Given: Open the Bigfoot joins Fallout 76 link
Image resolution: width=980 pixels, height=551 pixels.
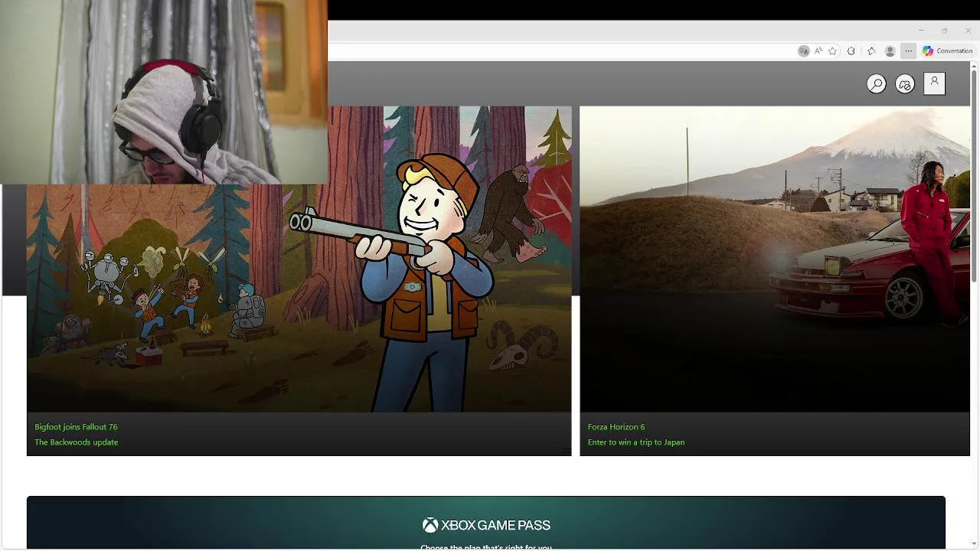Looking at the screenshot, I should pyautogui.click(x=76, y=427).
